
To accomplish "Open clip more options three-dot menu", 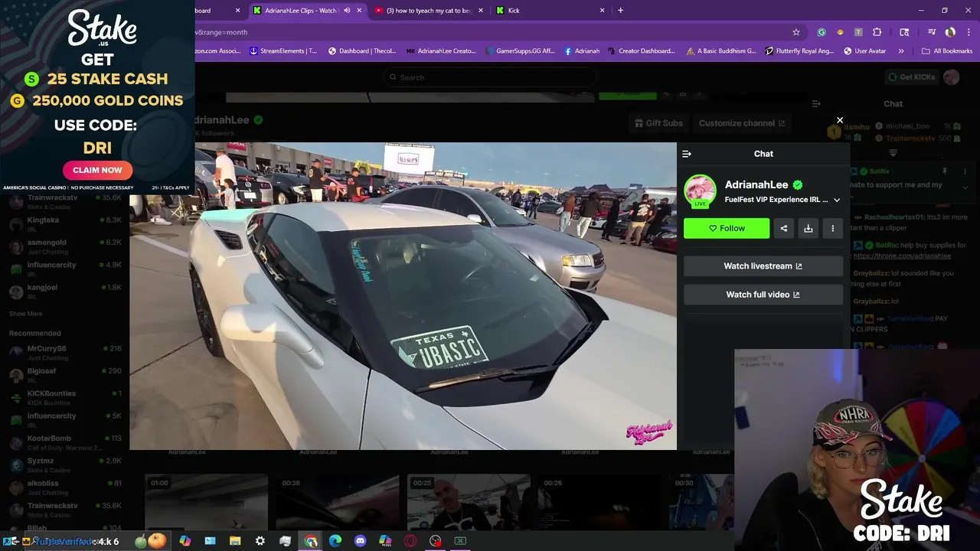I will (833, 228).
